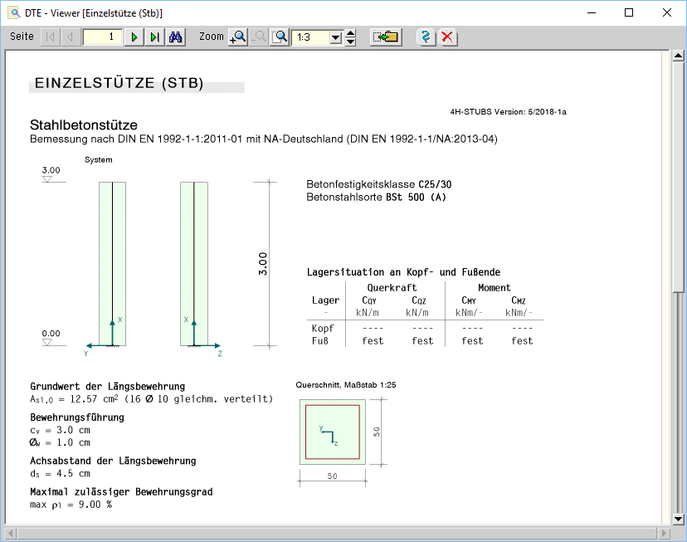Close viewer with the red X icon
This screenshot has height=542, width=687.
[447, 37]
